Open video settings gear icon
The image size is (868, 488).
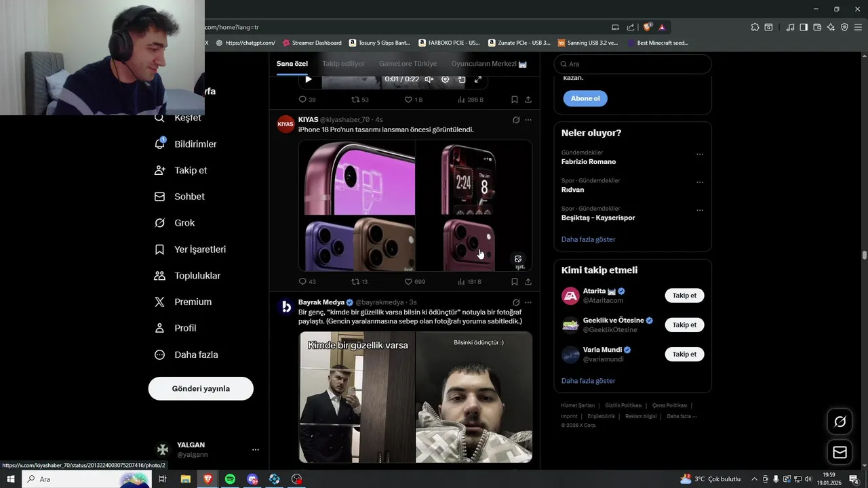(446, 79)
